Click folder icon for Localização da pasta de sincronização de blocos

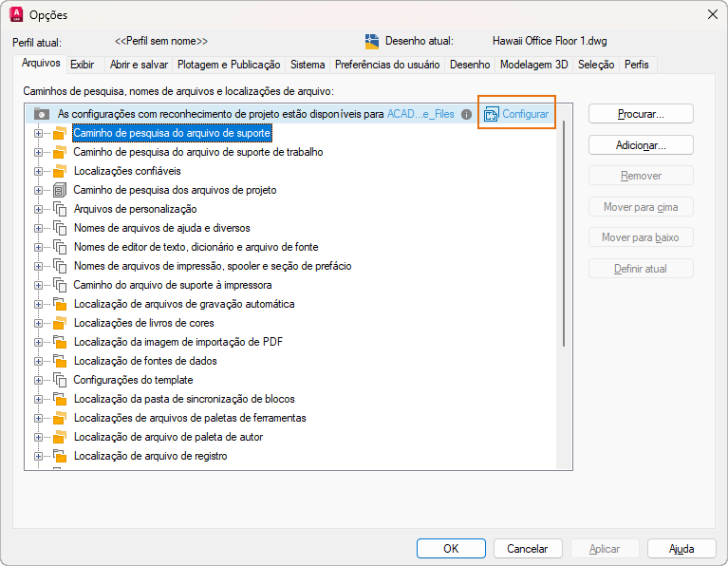(x=60, y=399)
